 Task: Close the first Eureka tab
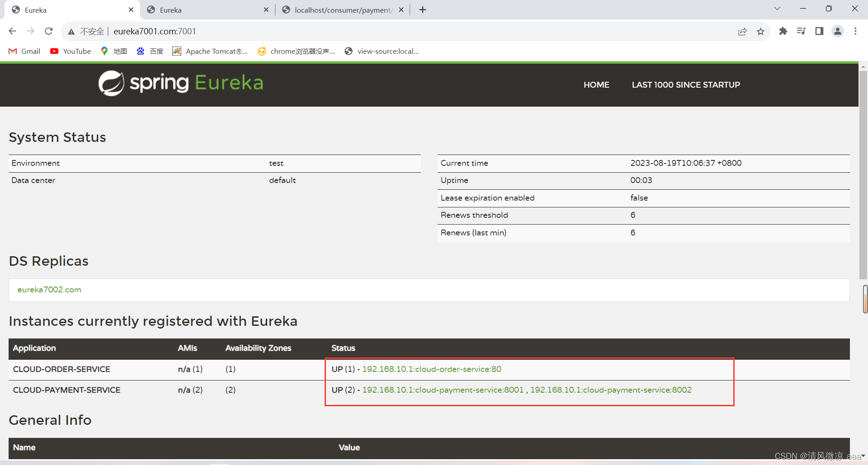tap(131, 9)
